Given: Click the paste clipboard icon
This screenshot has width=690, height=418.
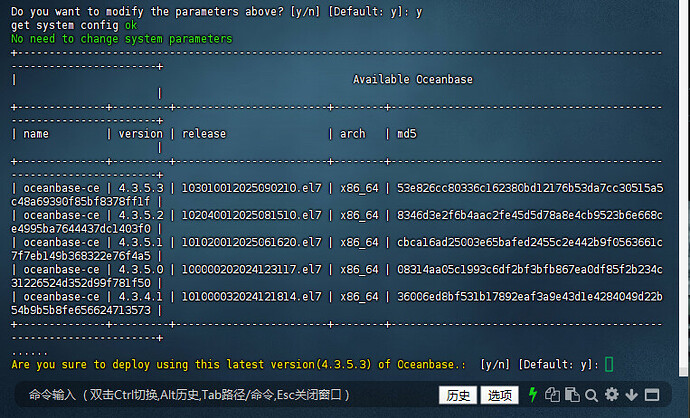Looking at the screenshot, I should pos(572,395).
